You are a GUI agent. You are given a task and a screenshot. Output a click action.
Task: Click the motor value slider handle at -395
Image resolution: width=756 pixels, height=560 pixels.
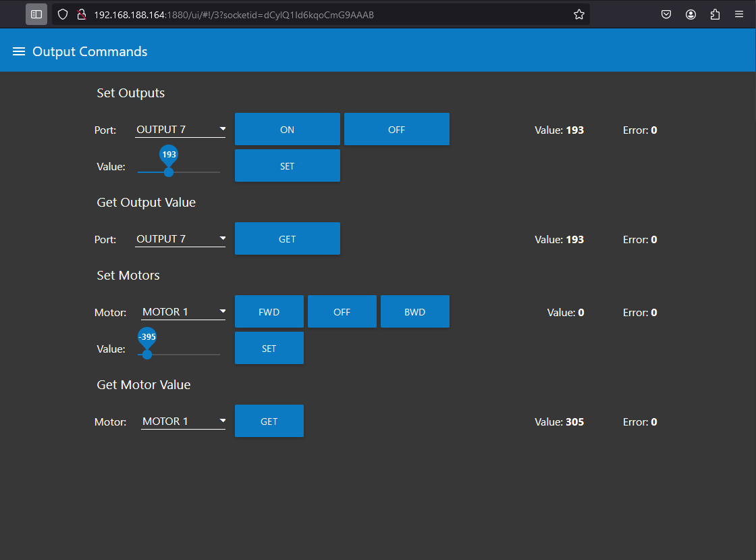point(147,355)
